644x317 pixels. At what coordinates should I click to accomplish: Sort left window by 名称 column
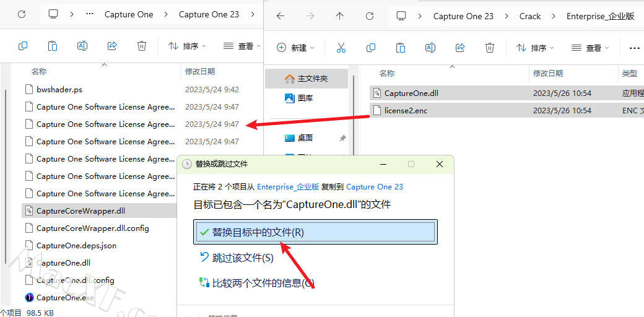(x=39, y=71)
